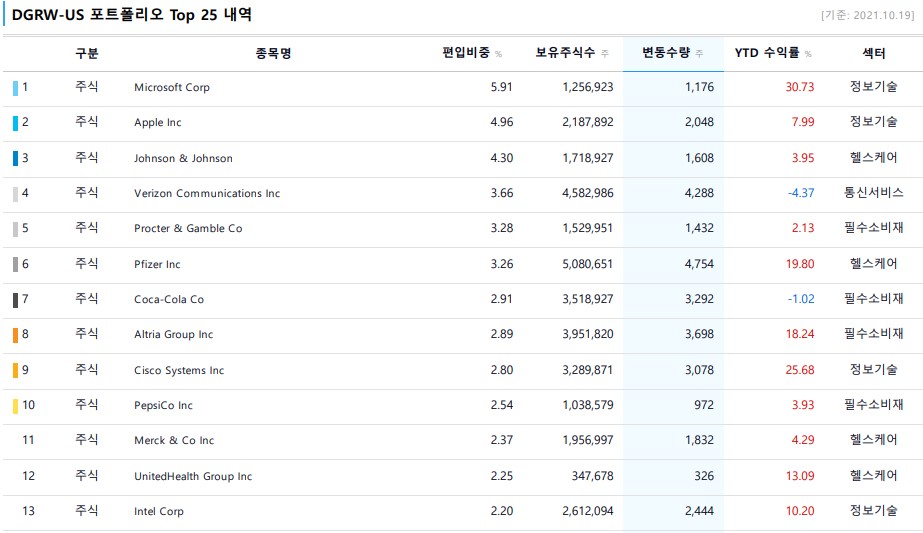Viewport: 923px width, 533px height.
Task: Select Pfizer's share count 5,080,651
Action: coord(587,264)
